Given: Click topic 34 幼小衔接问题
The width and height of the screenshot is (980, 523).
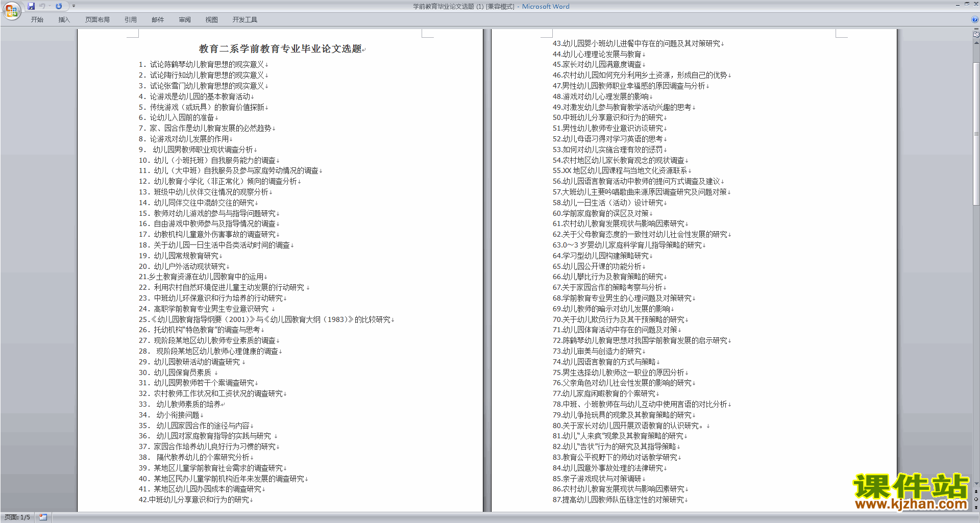Looking at the screenshot, I should click(169, 415).
